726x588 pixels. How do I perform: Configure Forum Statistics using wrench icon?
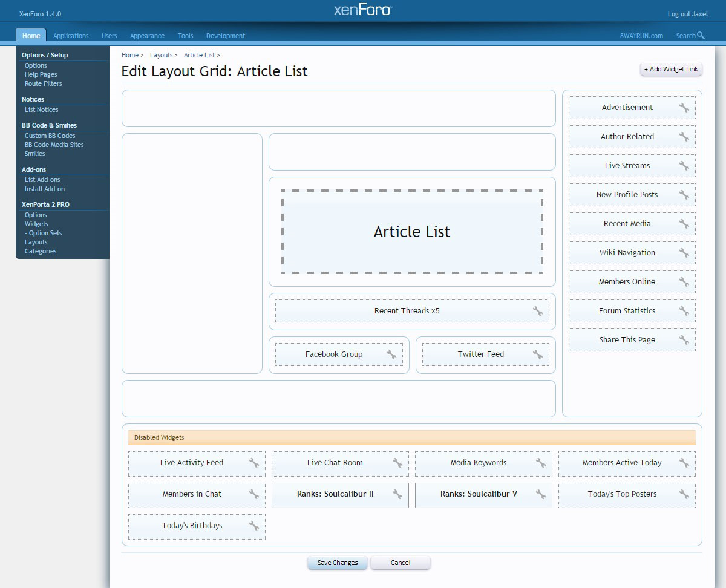point(684,311)
